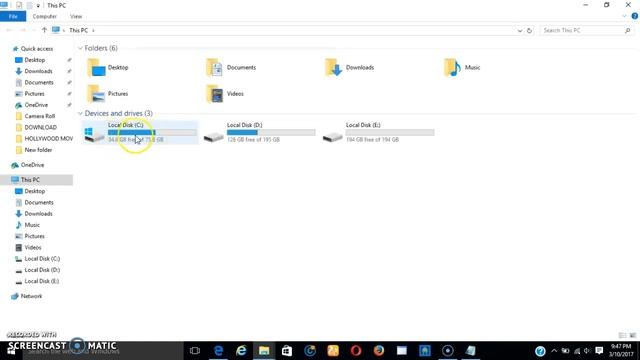Viewport: 640px width, 360px height.
Task: Click the Task View button
Action: [195, 351]
